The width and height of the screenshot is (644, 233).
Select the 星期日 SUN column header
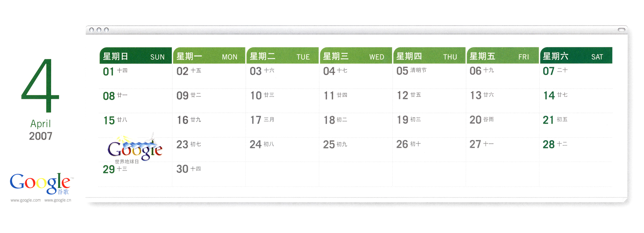(136, 56)
